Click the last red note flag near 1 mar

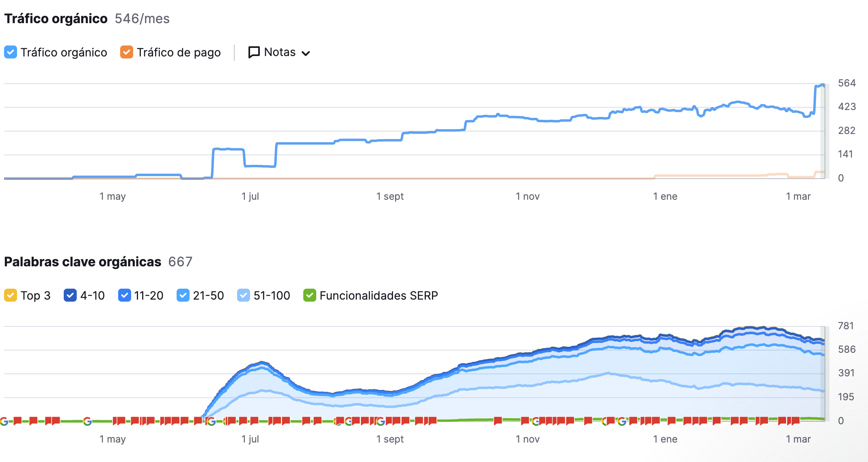(795, 421)
